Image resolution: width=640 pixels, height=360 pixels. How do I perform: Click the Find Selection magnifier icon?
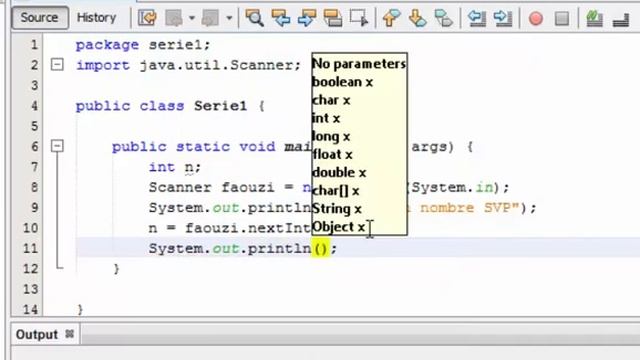pos(255,18)
